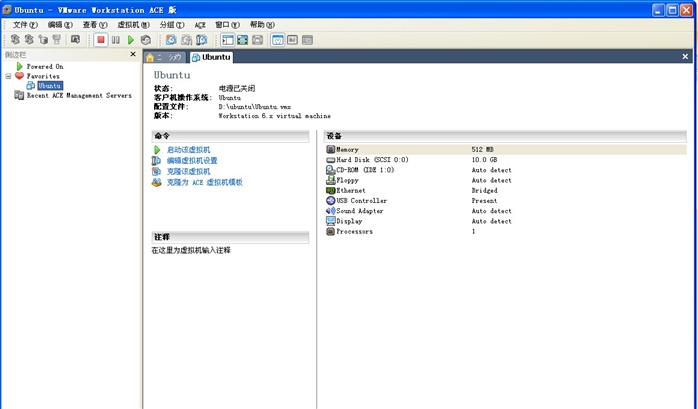Close the Ubuntu tab with X

coord(685,57)
